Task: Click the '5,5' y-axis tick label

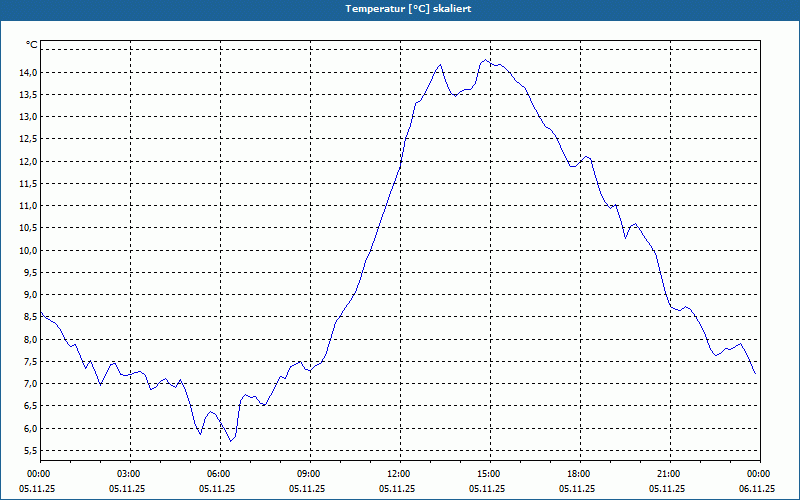Action: (31, 450)
